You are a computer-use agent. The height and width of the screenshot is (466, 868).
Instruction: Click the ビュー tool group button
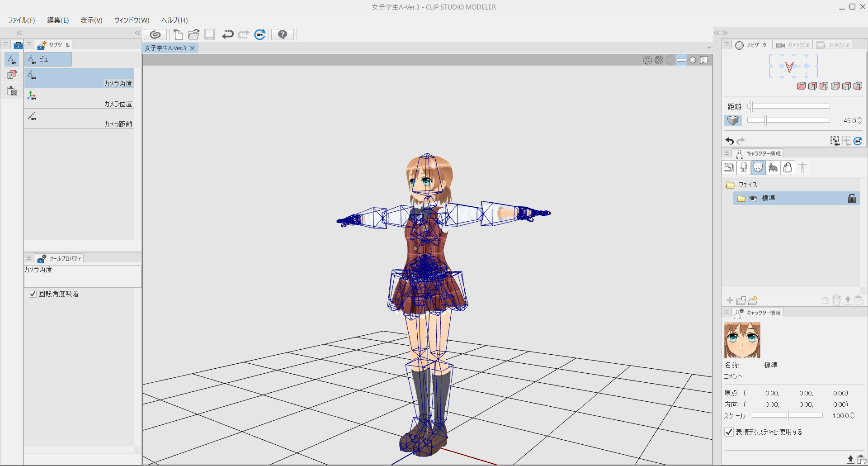(48, 59)
